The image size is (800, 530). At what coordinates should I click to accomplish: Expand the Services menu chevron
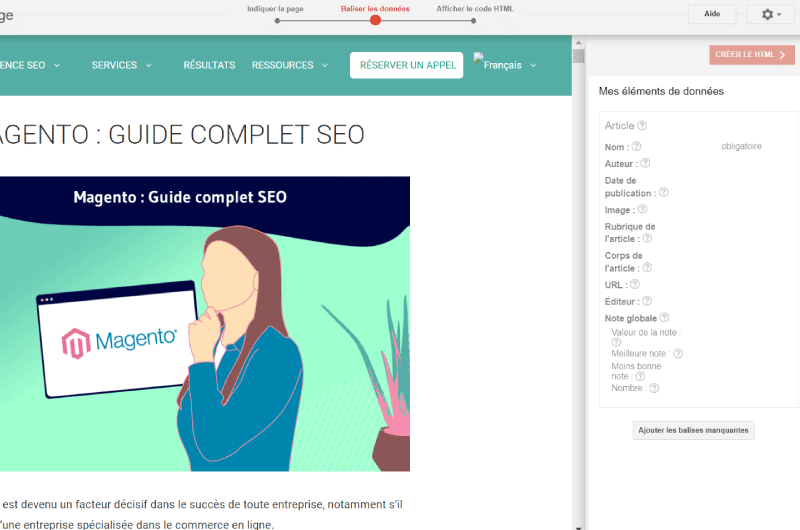[148, 65]
